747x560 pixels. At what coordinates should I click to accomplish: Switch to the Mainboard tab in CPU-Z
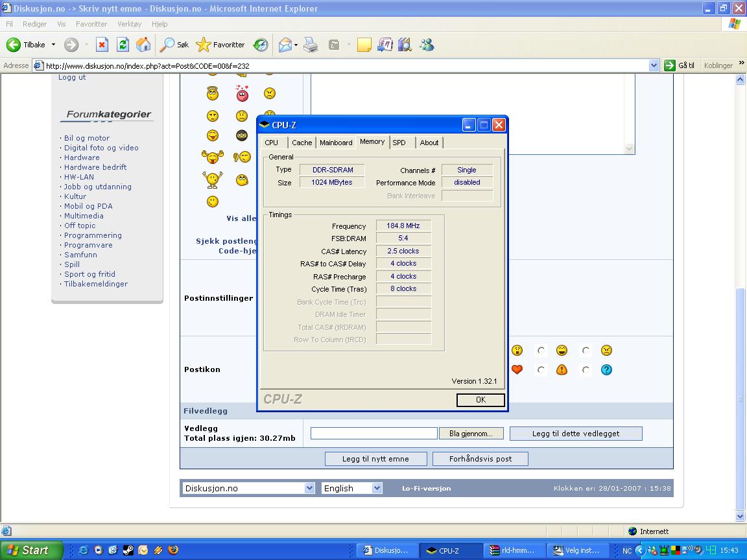(336, 143)
